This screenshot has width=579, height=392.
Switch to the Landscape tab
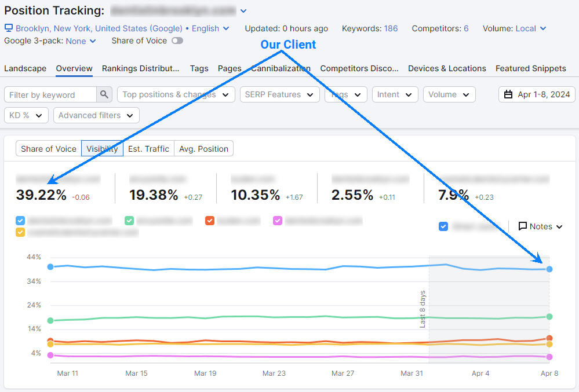tap(25, 68)
